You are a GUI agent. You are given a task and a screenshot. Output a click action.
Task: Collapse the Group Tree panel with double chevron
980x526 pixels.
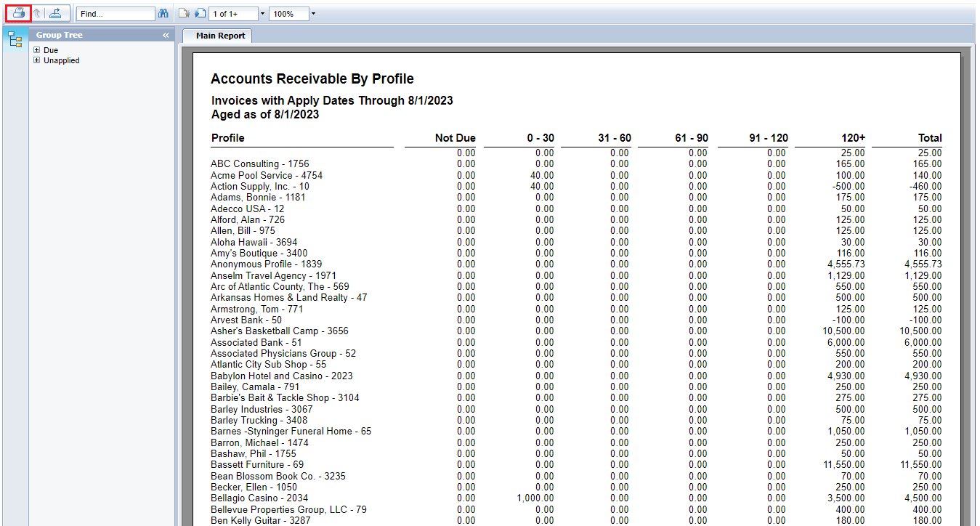click(166, 35)
